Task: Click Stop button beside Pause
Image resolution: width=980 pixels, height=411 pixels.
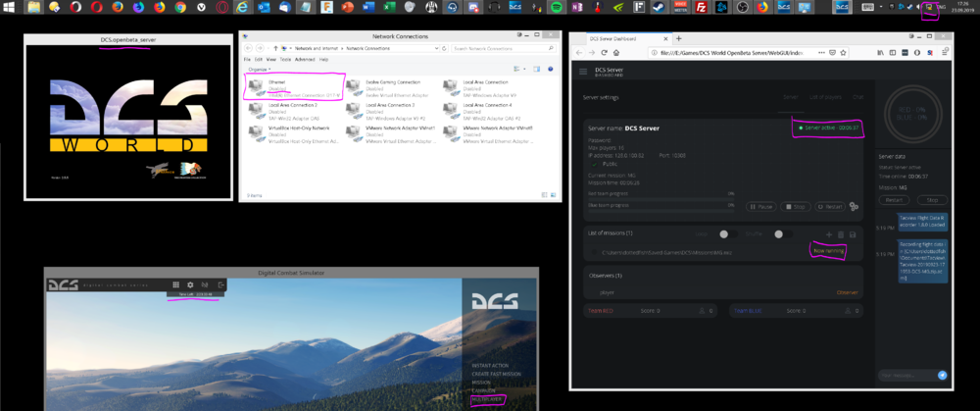Action: (796, 206)
